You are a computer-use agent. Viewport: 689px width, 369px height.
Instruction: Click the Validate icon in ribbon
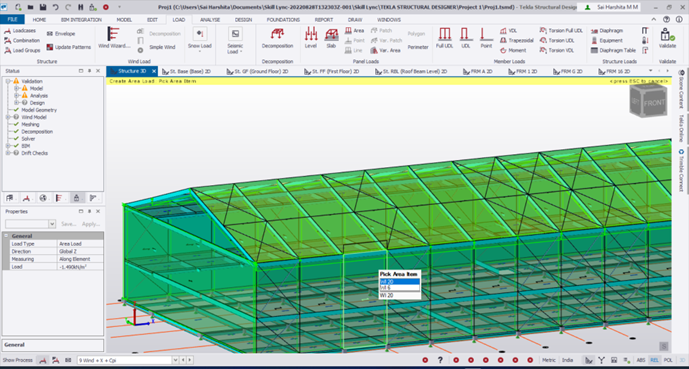pyautogui.click(x=667, y=38)
